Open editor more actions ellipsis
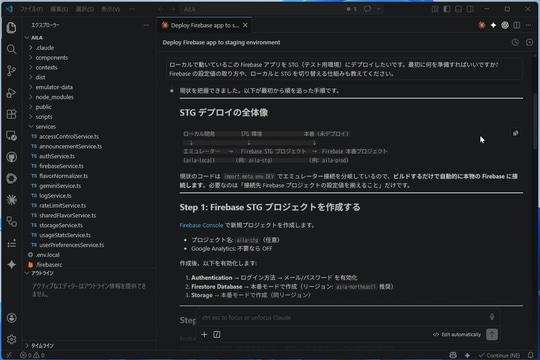Viewport: 540px width, 360px height. (x=528, y=25)
